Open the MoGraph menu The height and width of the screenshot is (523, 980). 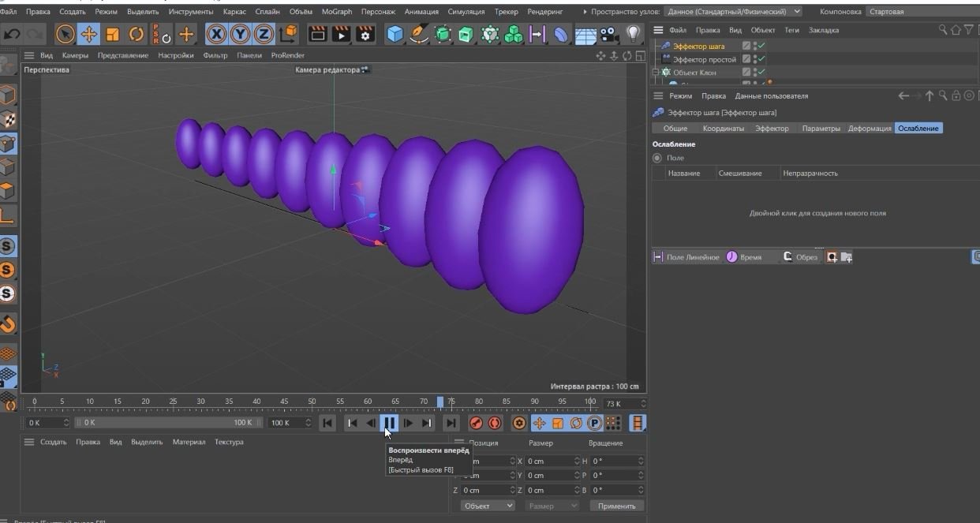click(x=336, y=12)
